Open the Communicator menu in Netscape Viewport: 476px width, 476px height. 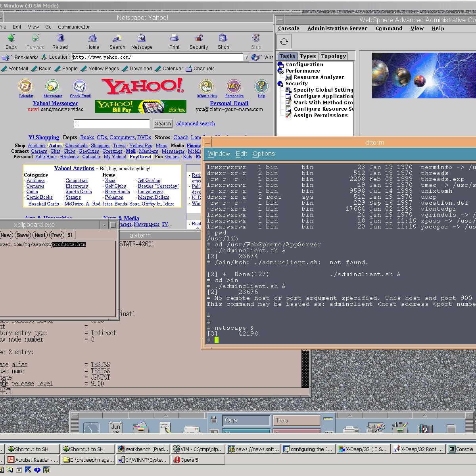[x=74, y=27]
